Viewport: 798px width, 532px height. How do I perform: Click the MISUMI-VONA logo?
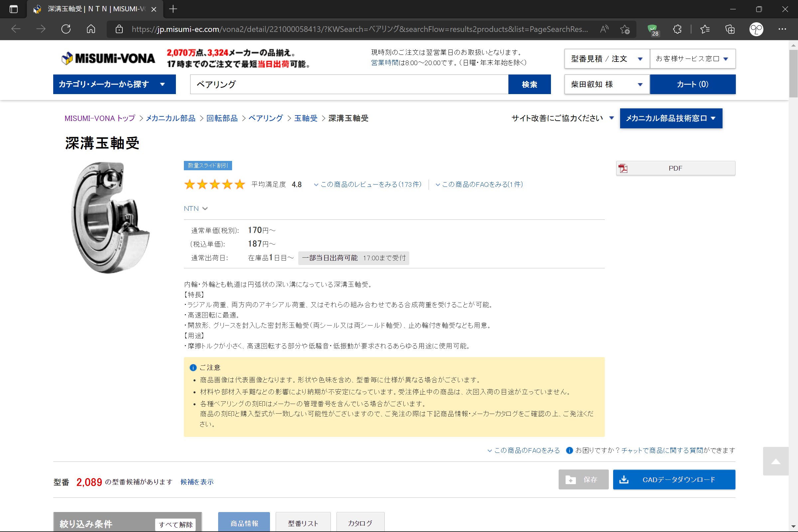pyautogui.click(x=108, y=59)
